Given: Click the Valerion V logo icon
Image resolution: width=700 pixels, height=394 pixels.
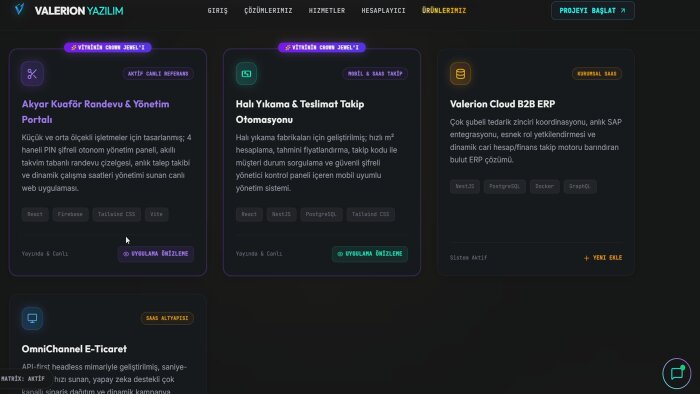Looking at the screenshot, I should coord(19,9).
